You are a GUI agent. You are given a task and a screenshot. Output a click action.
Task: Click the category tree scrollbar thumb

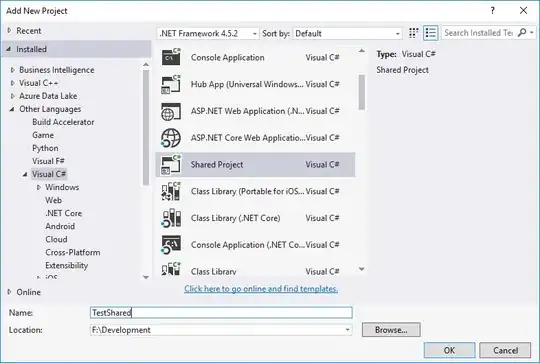coord(146,127)
